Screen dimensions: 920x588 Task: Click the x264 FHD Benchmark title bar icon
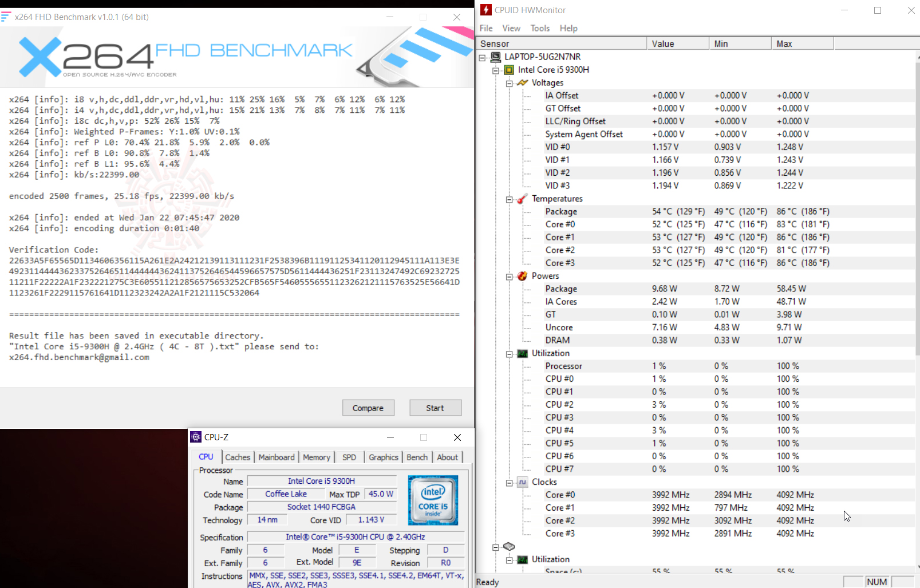click(x=6, y=17)
